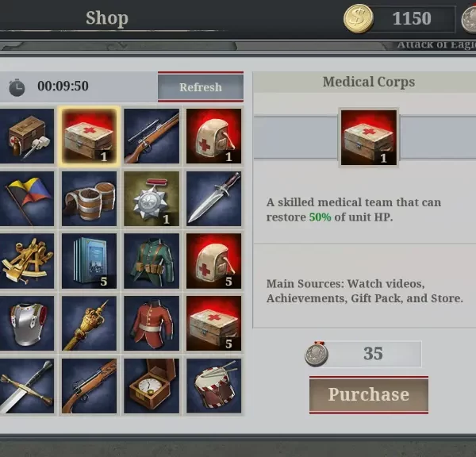Pick the brass sextant item
This screenshot has height=457, width=476.
27,261
